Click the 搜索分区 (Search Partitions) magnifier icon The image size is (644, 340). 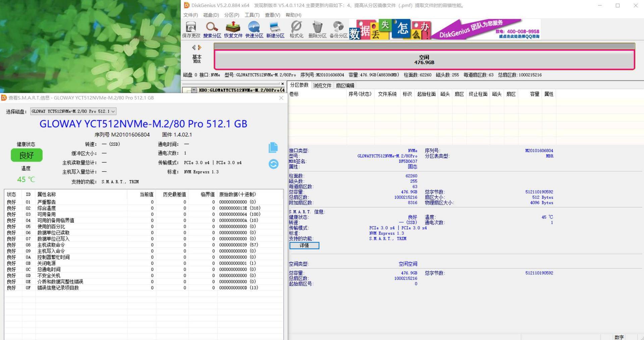point(212,29)
